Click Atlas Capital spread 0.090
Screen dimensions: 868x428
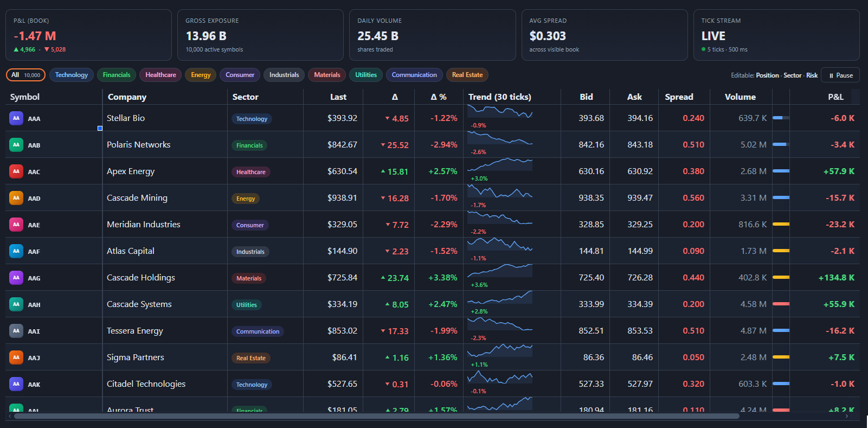pyautogui.click(x=693, y=251)
